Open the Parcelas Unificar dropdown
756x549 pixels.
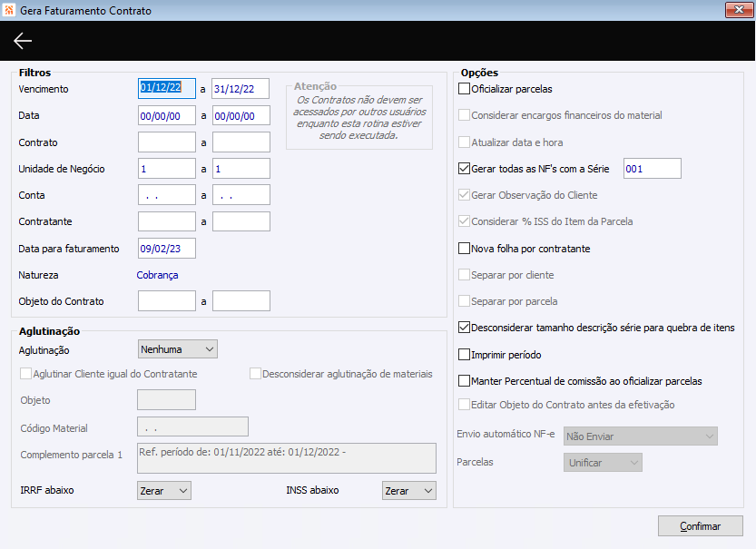tap(603, 463)
